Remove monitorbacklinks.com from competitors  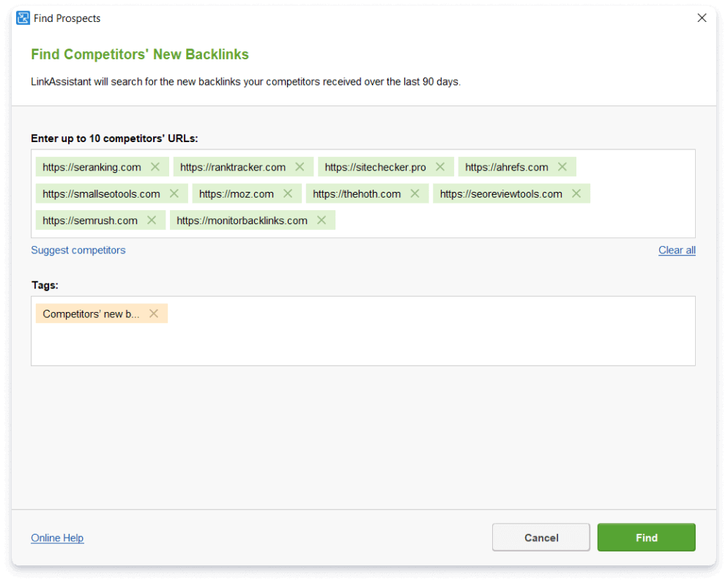click(322, 220)
